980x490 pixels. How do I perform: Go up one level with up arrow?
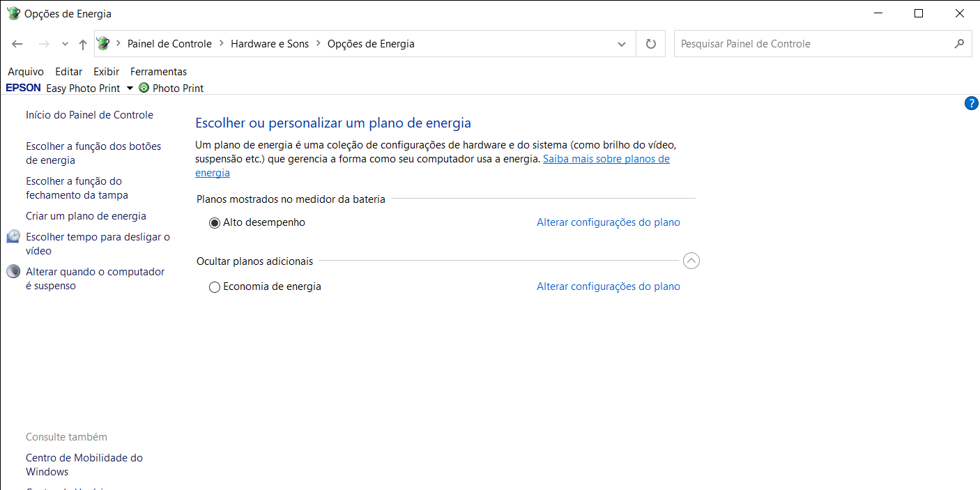tap(83, 44)
